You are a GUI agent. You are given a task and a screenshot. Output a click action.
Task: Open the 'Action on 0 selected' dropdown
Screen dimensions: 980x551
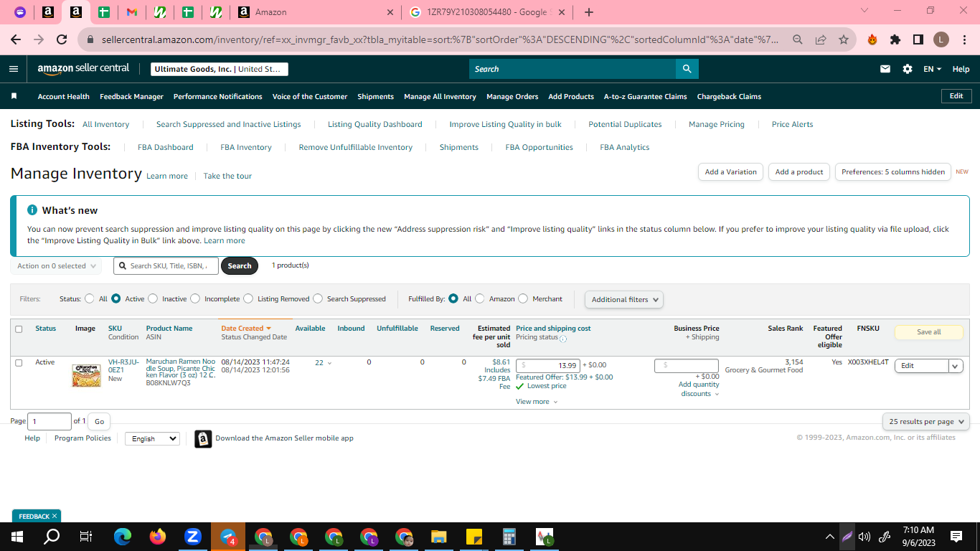(x=56, y=266)
